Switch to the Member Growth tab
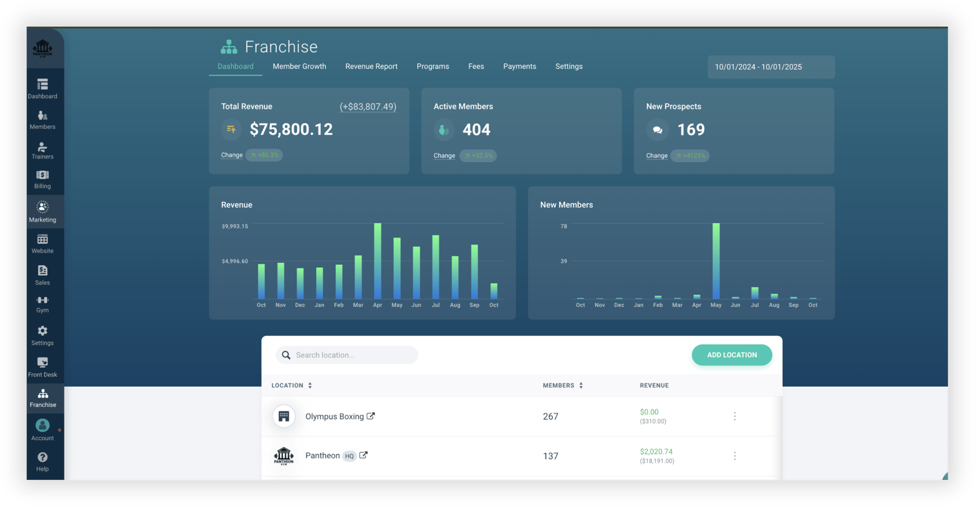 [x=299, y=66]
